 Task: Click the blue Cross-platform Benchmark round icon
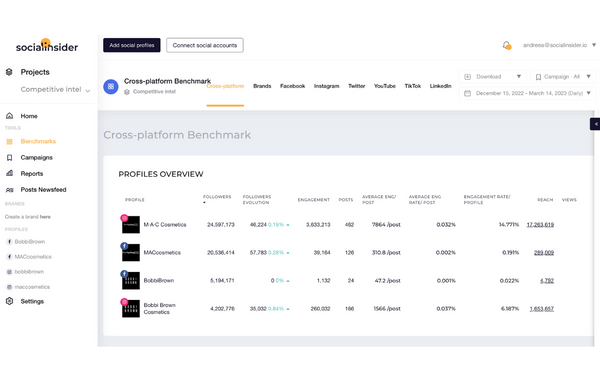[x=111, y=86]
